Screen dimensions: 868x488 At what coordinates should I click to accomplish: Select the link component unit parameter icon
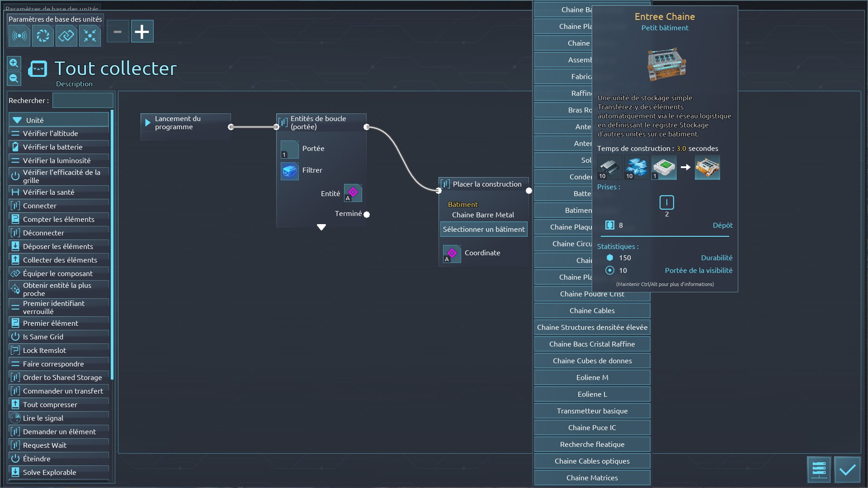[x=66, y=36]
